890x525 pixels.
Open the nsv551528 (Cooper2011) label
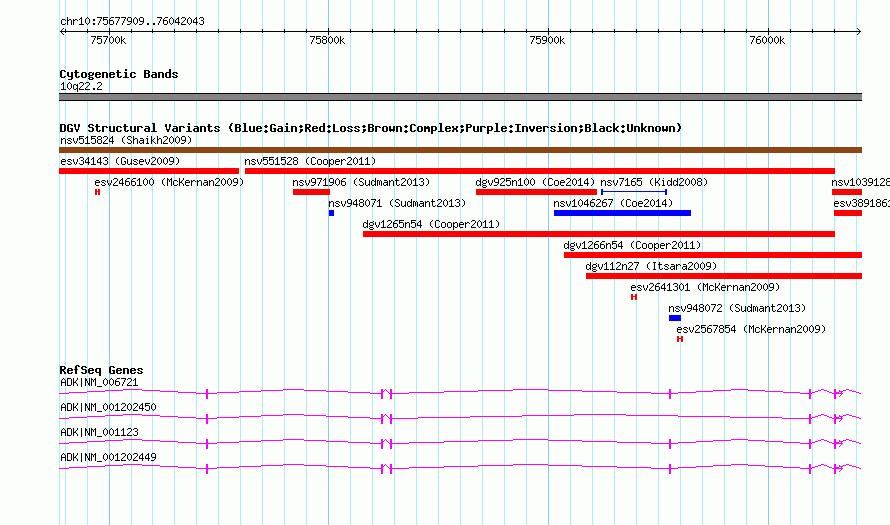(x=310, y=161)
